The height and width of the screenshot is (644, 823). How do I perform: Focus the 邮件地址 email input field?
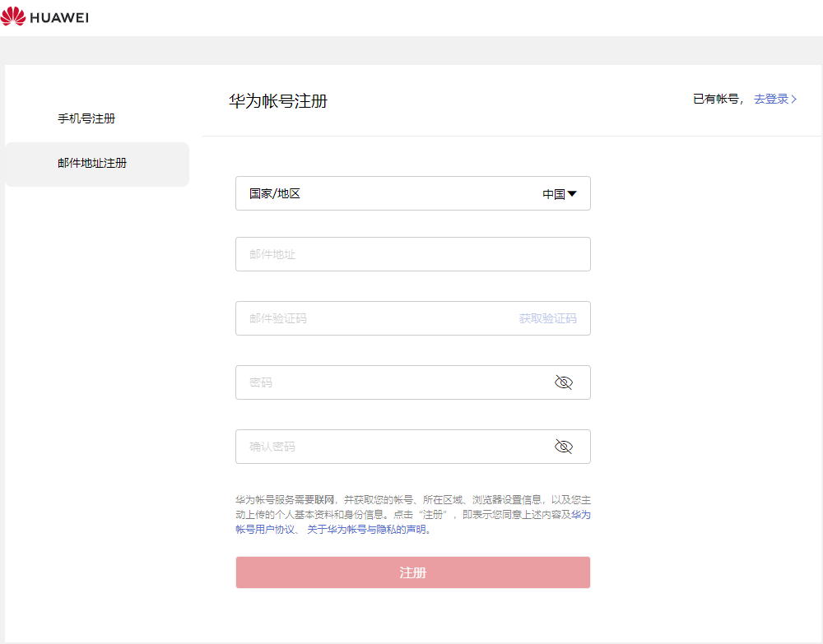coord(412,254)
